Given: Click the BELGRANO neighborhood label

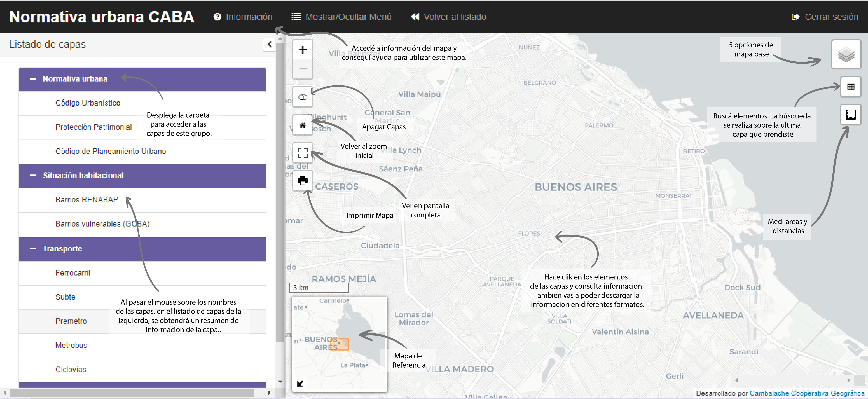Looking at the screenshot, I should point(539,83).
